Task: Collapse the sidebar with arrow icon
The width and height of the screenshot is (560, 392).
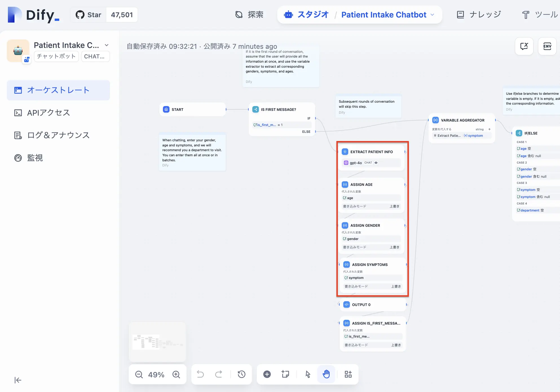Action: click(18, 380)
